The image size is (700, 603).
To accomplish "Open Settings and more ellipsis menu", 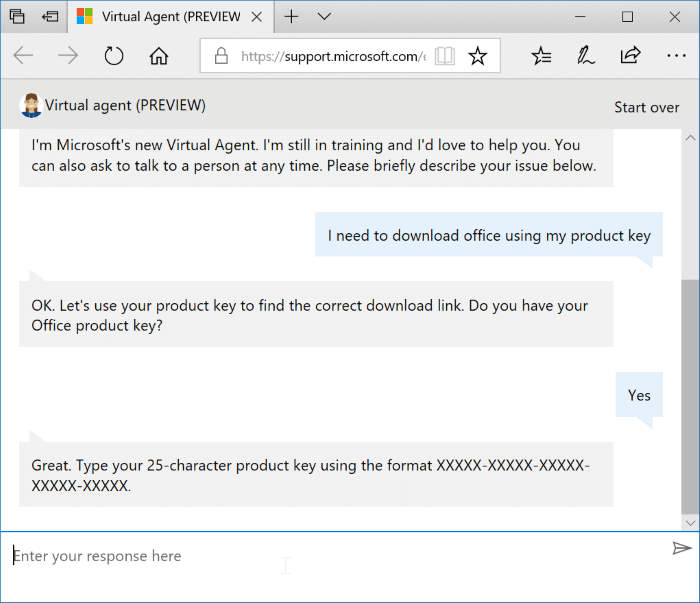I will click(676, 56).
